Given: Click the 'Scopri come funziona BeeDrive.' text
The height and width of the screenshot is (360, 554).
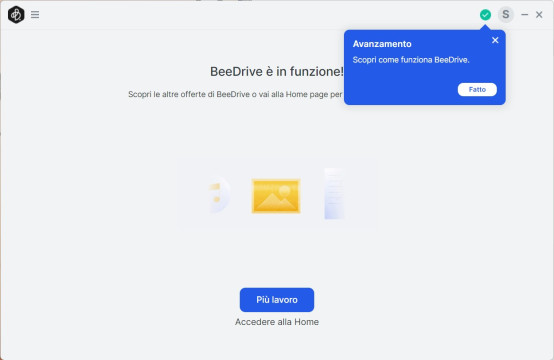Looking at the screenshot, I should coord(411,60).
